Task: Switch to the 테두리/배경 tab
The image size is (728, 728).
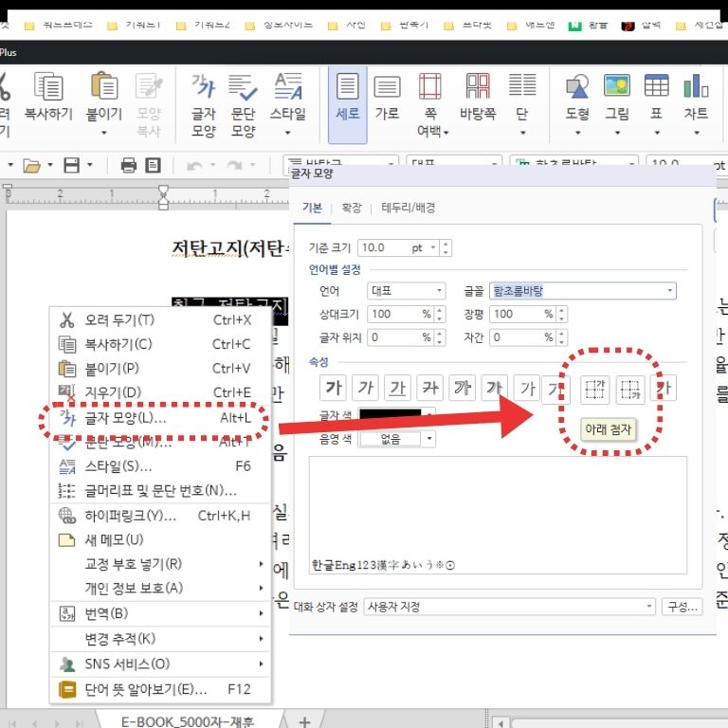Action: point(409,208)
